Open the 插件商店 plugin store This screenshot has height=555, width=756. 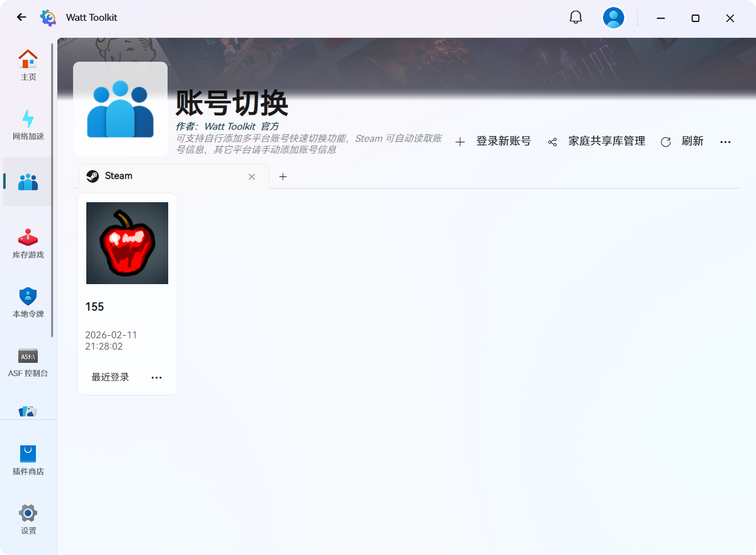pyautogui.click(x=28, y=460)
